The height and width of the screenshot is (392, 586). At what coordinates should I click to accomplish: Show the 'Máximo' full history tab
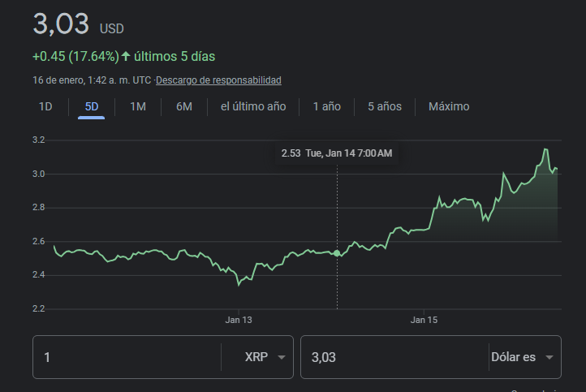click(449, 106)
